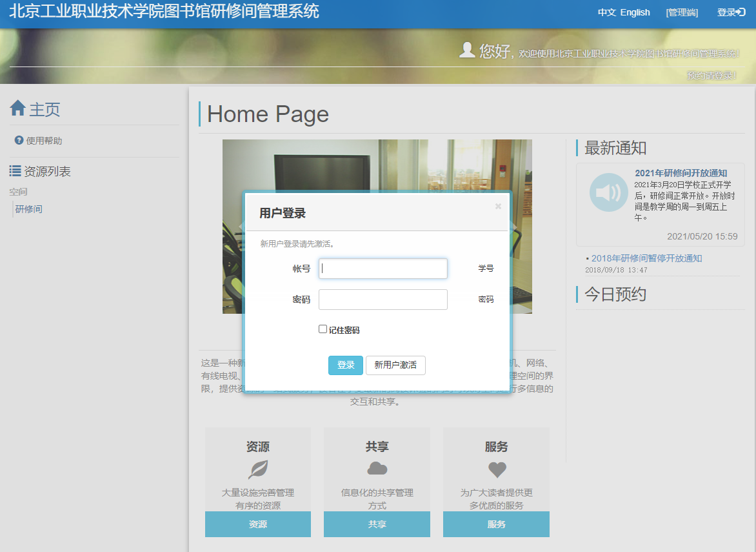The image size is (756, 552).
Task: Open 使用帮助 in the sidebar
Action: pyautogui.click(x=44, y=141)
